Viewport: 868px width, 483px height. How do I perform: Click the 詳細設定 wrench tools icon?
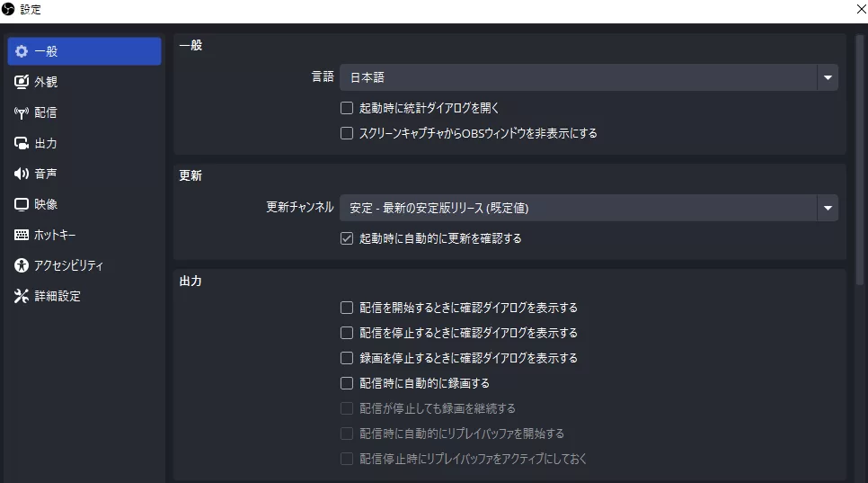tap(22, 296)
